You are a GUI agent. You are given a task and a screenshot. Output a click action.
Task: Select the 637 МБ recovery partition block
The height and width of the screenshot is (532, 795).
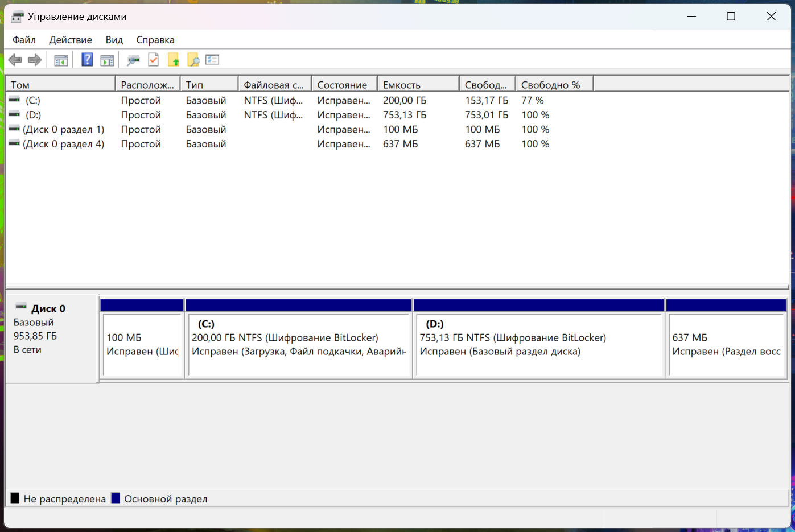tap(726, 339)
